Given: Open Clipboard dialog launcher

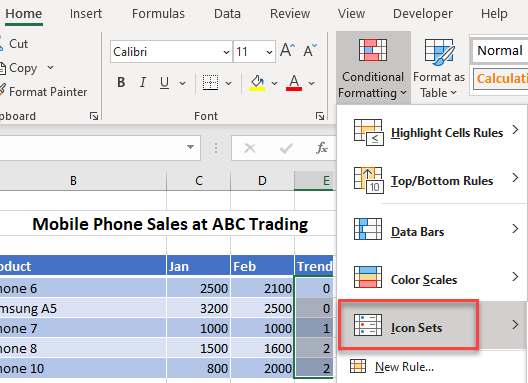Looking at the screenshot, I should [x=94, y=116].
